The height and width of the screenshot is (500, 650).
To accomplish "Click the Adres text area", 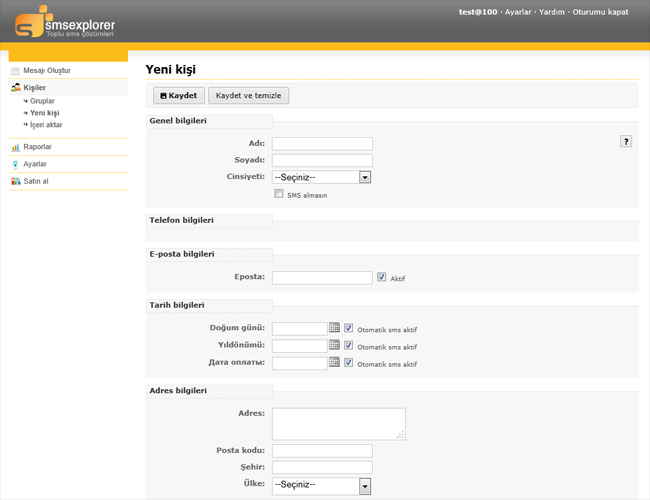I will point(339,424).
